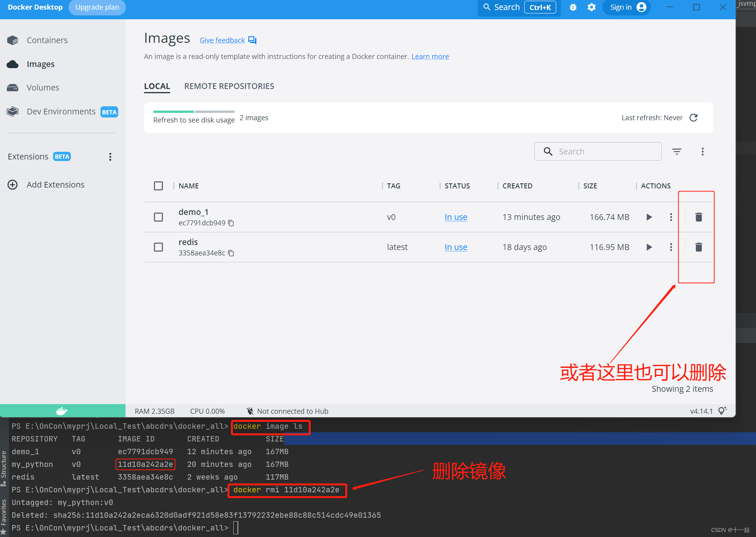The height and width of the screenshot is (537, 756).
Task: Click Learn more link in Images description
Action: (x=430, y=56)
